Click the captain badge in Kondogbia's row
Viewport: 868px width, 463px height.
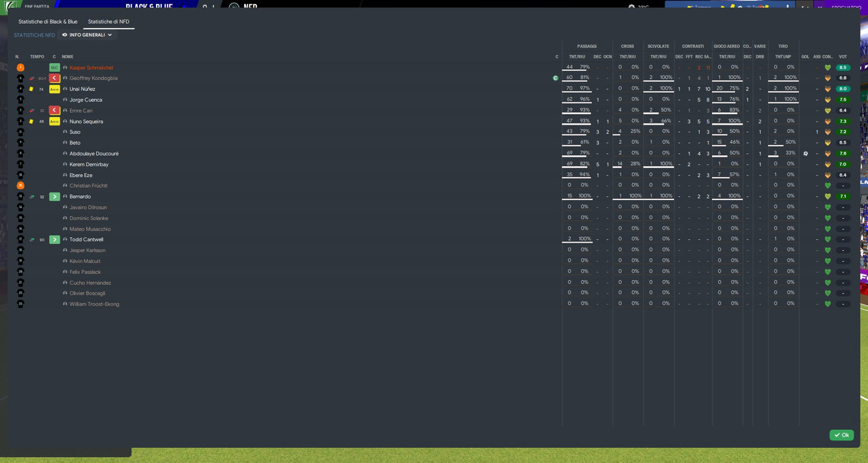click(555, 78)
